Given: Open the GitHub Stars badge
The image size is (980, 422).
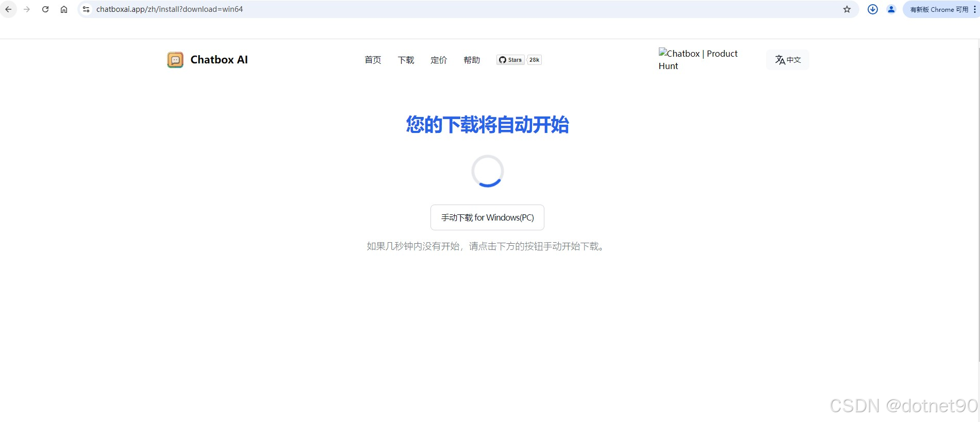Looking at the screenshot, I should (x=510, y=60).
